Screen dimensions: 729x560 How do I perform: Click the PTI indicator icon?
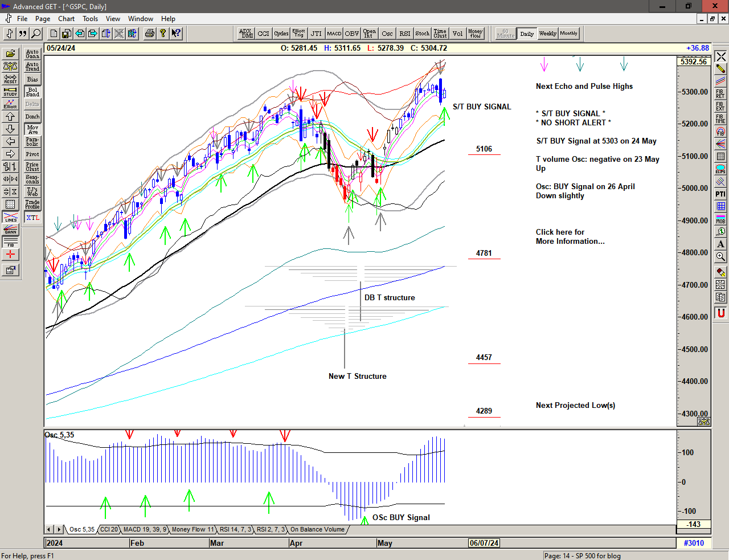(x=720, y=194)
